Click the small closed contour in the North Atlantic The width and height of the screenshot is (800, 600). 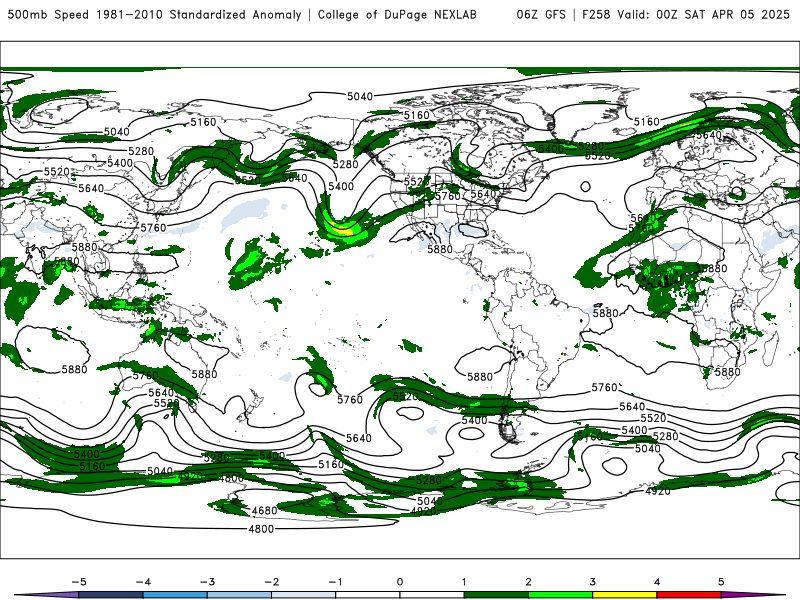pyautogui.click(x=586, y=187)
